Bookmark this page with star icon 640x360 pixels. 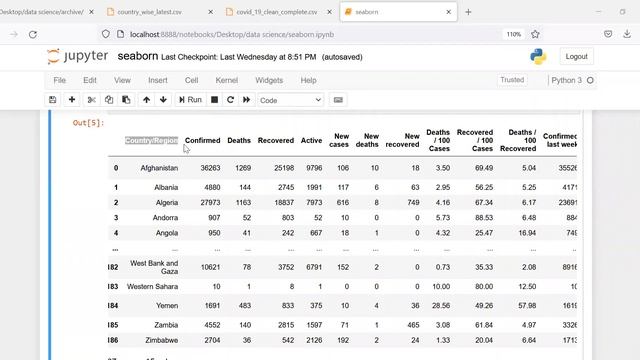(536, 34)
